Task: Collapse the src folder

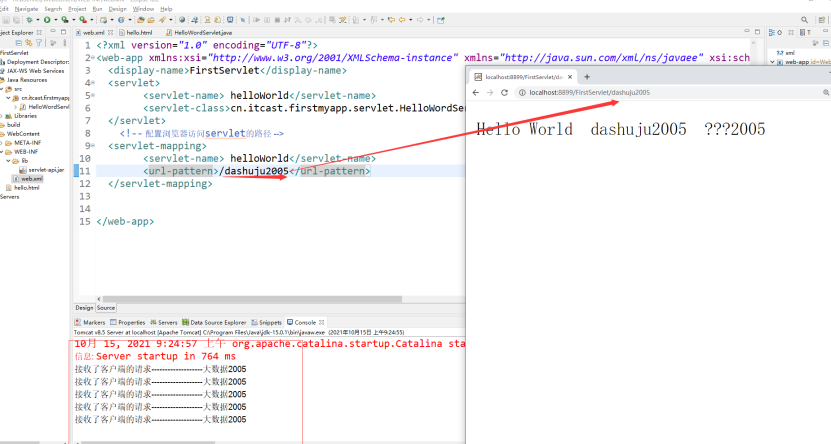Action: point(2,89)
